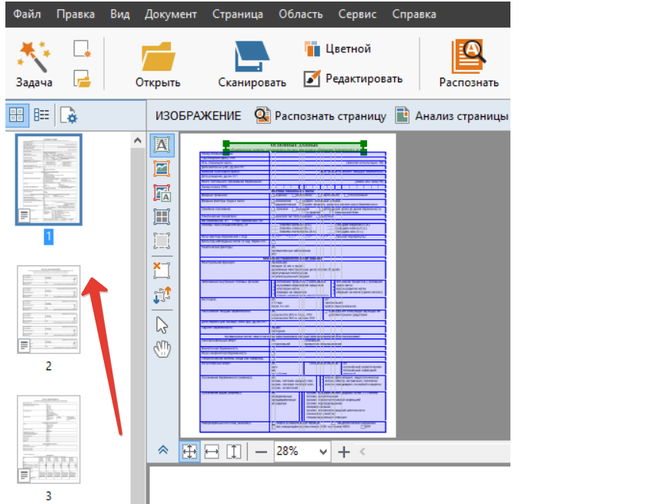Select the table area drawing tool
The height and width of the screenshot is (504, 659).
pyautogui.click(x=162, y=217)
